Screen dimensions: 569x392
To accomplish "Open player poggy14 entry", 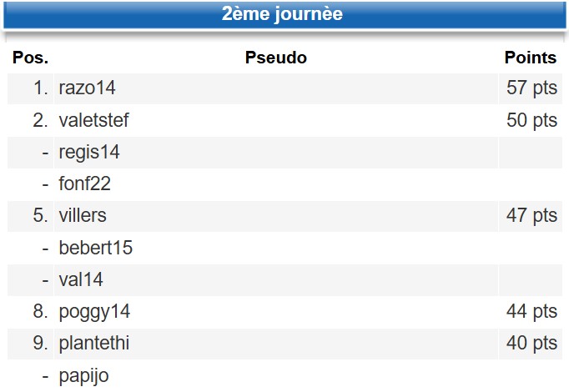I will 94,312.
